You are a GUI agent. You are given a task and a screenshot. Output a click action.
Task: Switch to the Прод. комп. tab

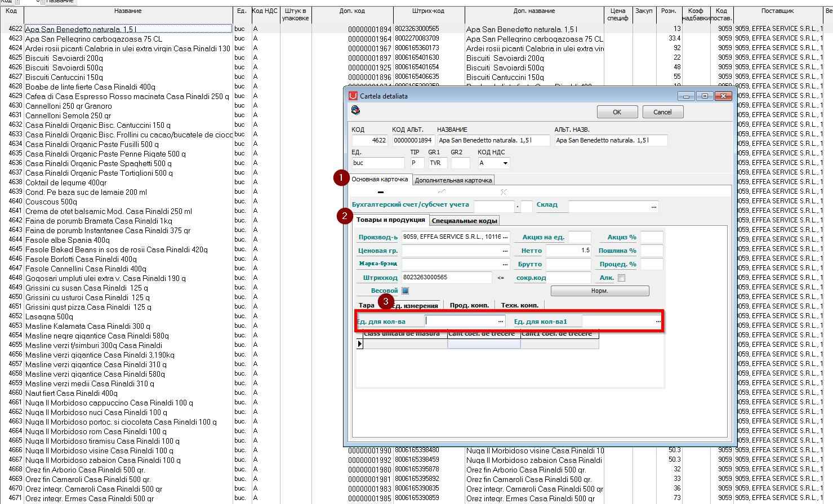click(469, 305)
